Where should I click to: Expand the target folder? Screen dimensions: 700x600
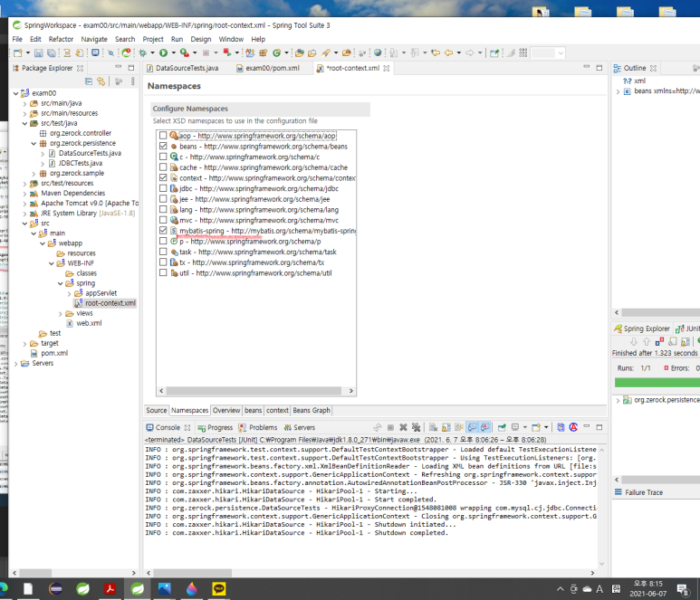pos(24,344)
